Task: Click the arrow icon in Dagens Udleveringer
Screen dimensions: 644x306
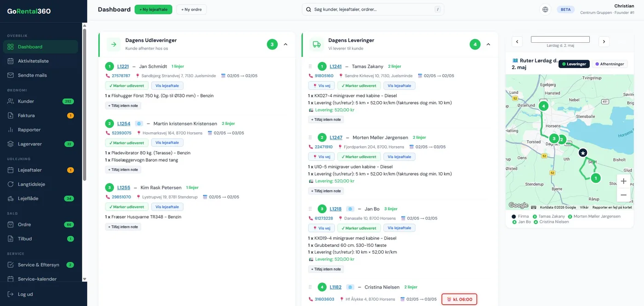Action: tap(114, 44)
